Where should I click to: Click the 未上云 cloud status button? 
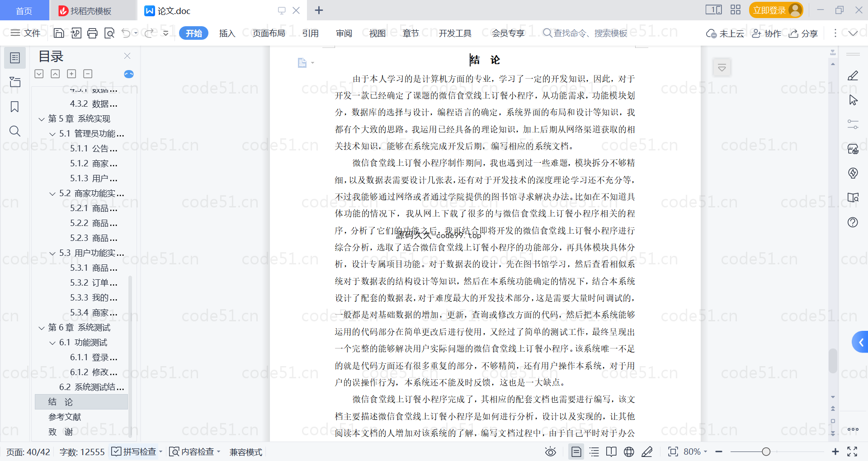click(x=725, y=33)
